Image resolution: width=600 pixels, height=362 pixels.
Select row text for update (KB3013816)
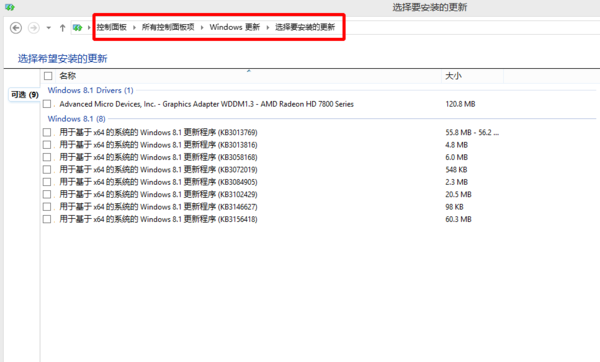click(158, 145)
